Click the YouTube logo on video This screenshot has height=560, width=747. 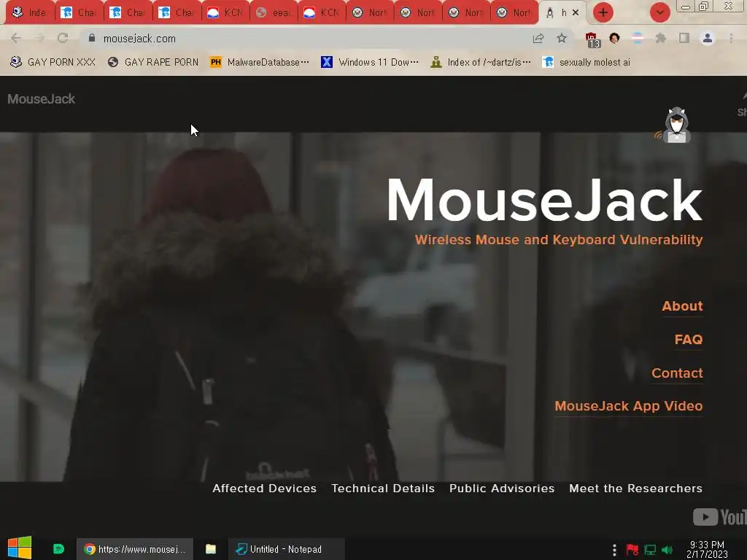pyautogui.click(x=719, y=517)
